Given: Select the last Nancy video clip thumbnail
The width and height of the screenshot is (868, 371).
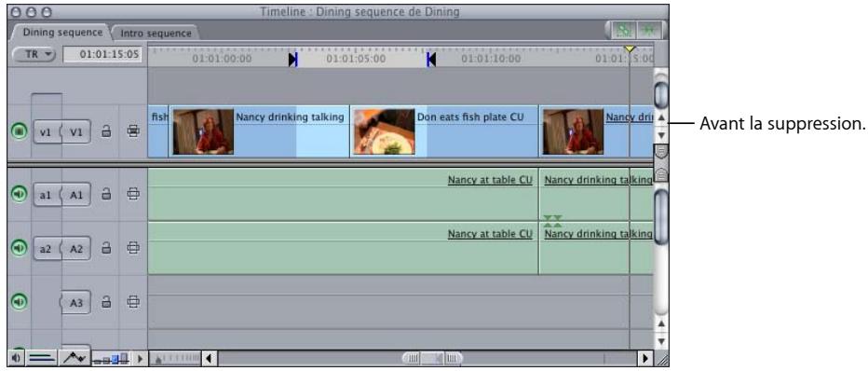Looking at the screenshot, I should click(x=573, y=131).
